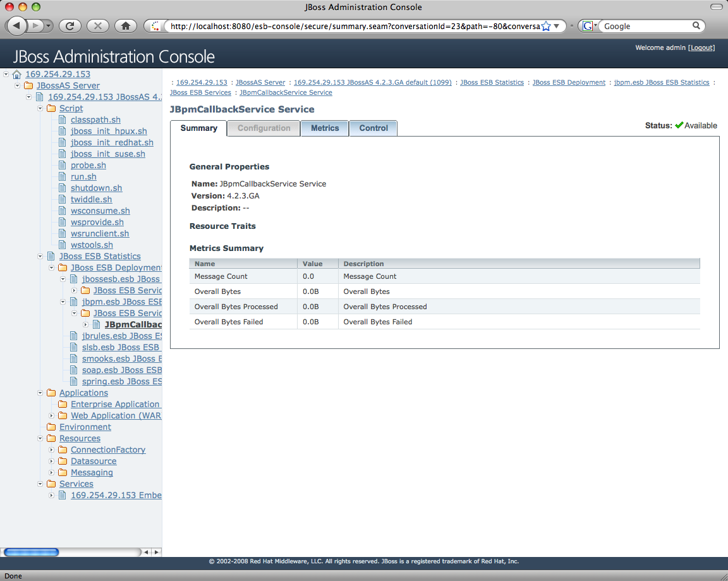Select the twiddle.sh tree item

[92, 199]
